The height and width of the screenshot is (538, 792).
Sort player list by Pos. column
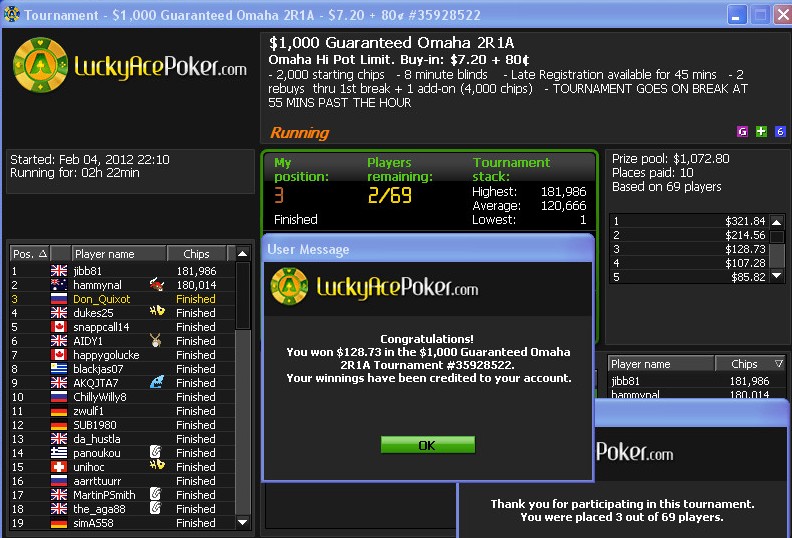click(30, 254)
